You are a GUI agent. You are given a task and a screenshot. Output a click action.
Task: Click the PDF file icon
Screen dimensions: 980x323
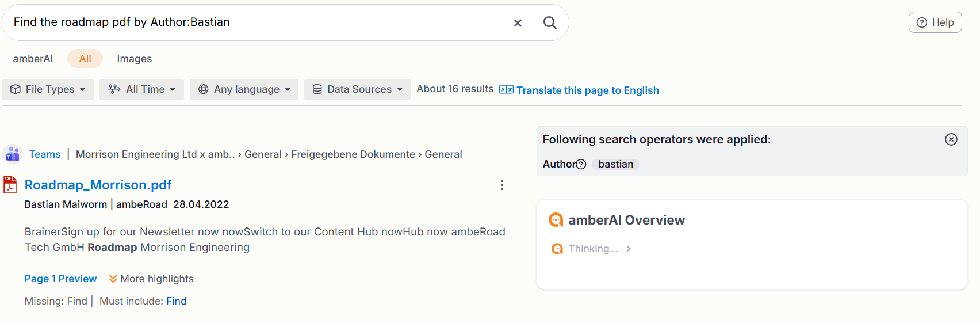[10, 185]
